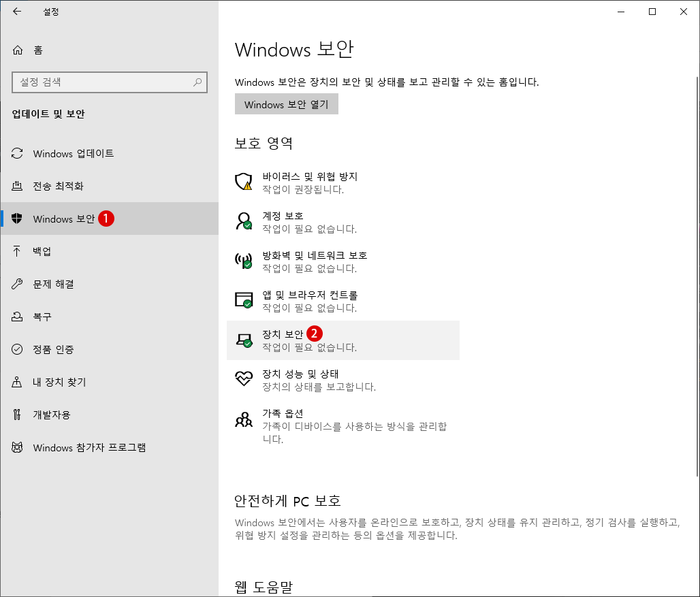Click the 안전하게 PC 보호 heading

click(x=287, y=500)
